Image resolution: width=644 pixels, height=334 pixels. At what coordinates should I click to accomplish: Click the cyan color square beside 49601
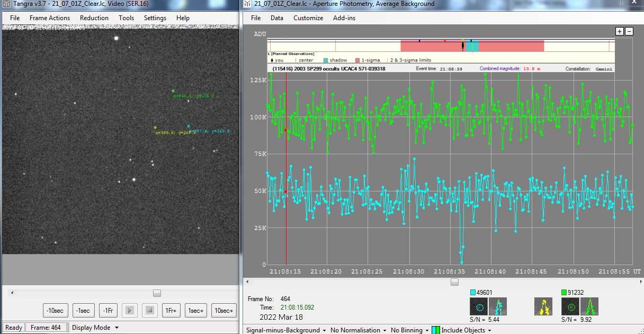coord(473,293)
